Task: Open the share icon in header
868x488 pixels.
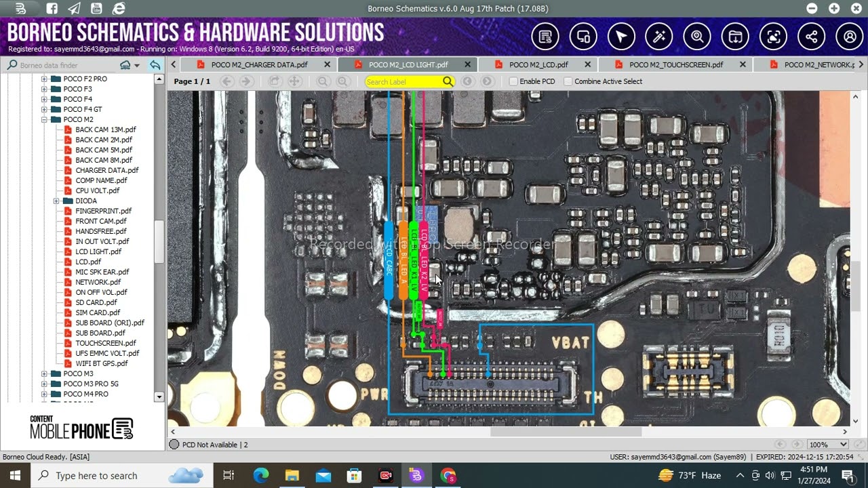Action: (x=811, y=37)
